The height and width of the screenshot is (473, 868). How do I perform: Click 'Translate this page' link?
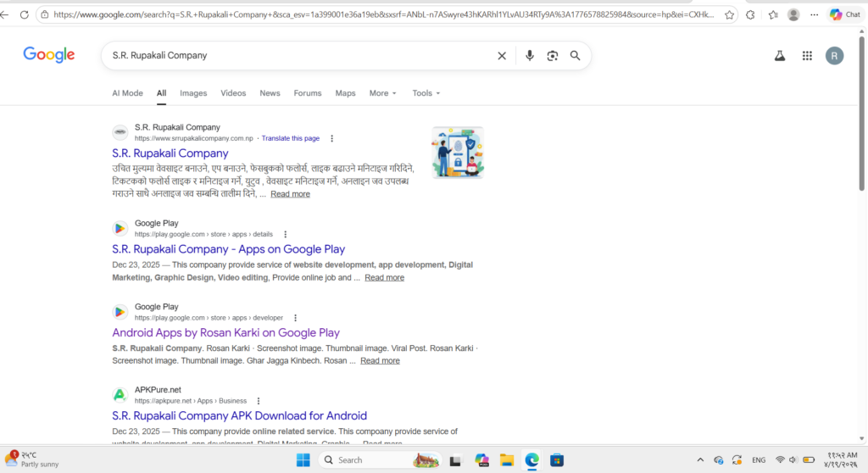pyautogui.click(x=291, y=138)
